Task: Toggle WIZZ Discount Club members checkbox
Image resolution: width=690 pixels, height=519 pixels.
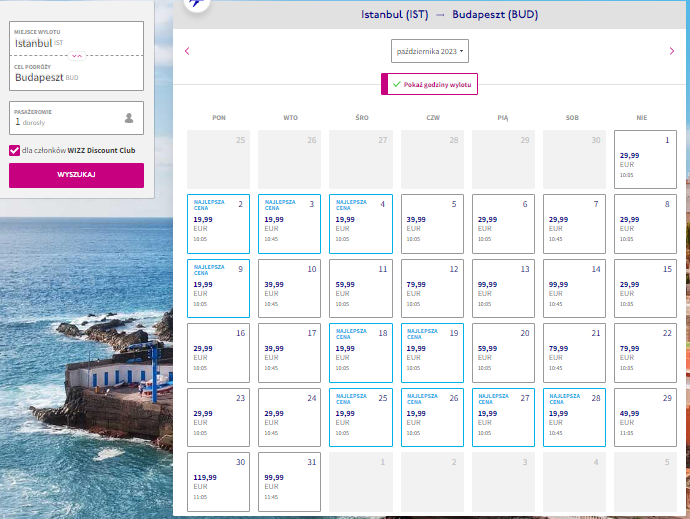Action: click(15, 151)
